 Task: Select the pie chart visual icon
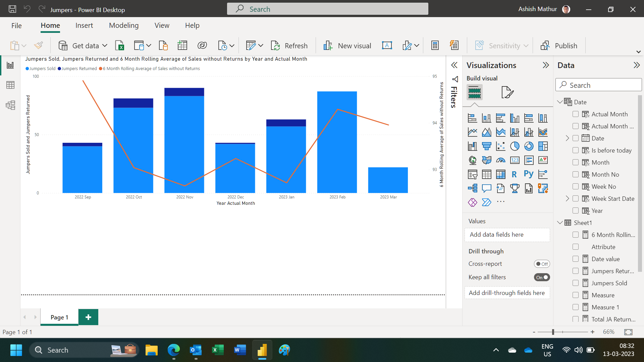point(515,146)
